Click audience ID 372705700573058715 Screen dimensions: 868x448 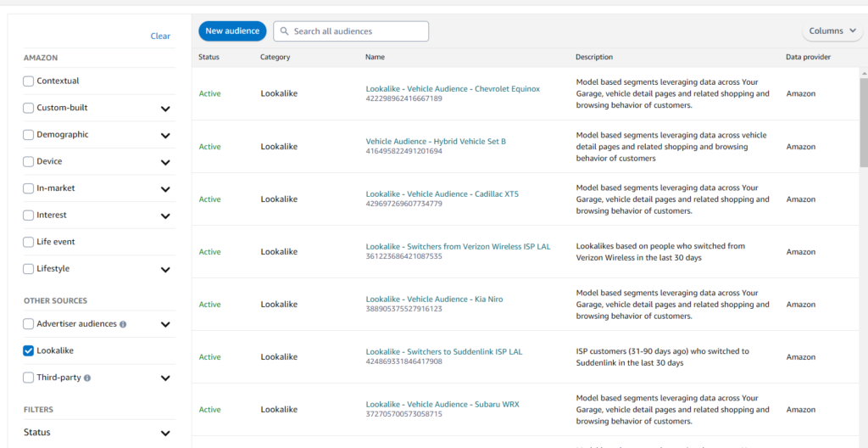pos(404,414)
